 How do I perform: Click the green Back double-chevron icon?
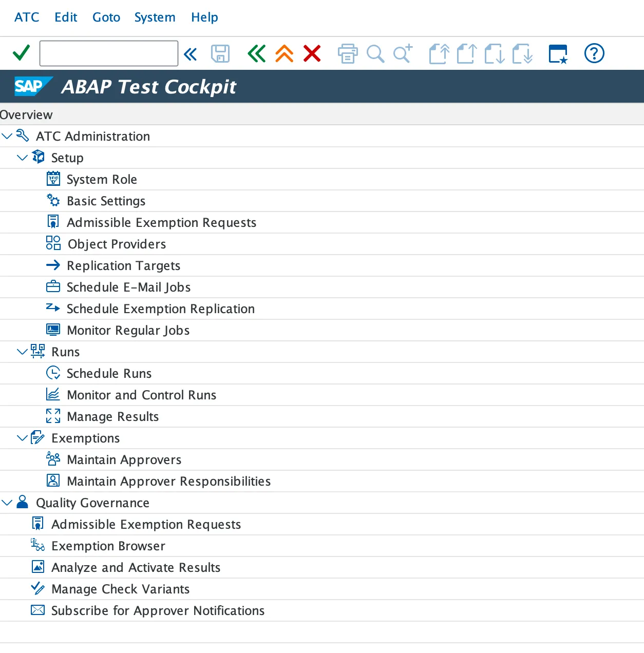click(256, 53)
